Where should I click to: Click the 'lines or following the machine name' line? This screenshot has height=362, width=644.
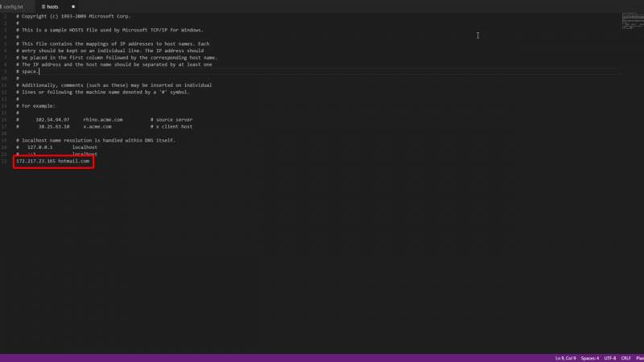103,93
